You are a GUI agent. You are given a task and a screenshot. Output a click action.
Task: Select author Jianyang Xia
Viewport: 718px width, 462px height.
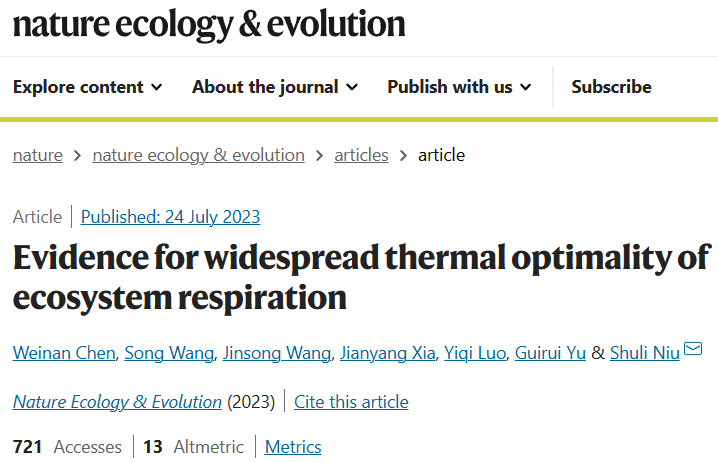385,352
